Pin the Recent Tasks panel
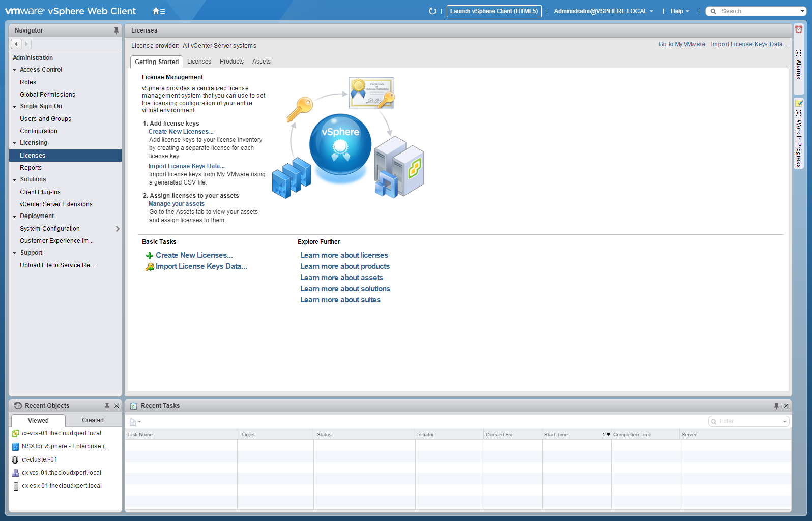The image size is (812, 521). tap(776, 406)
